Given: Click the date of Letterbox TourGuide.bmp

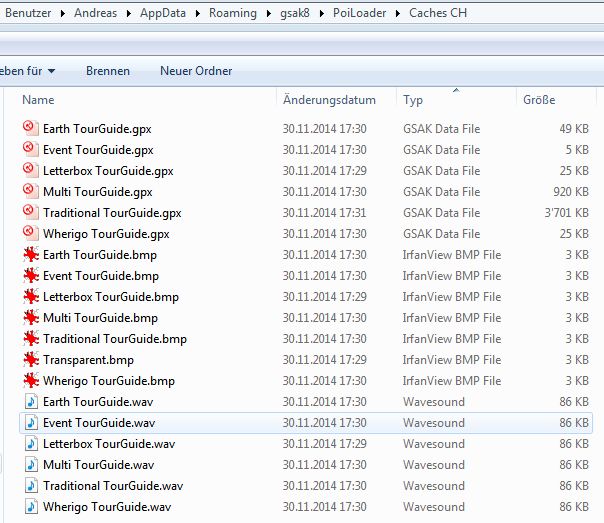Looking at the screenshot, I should 324,297.
